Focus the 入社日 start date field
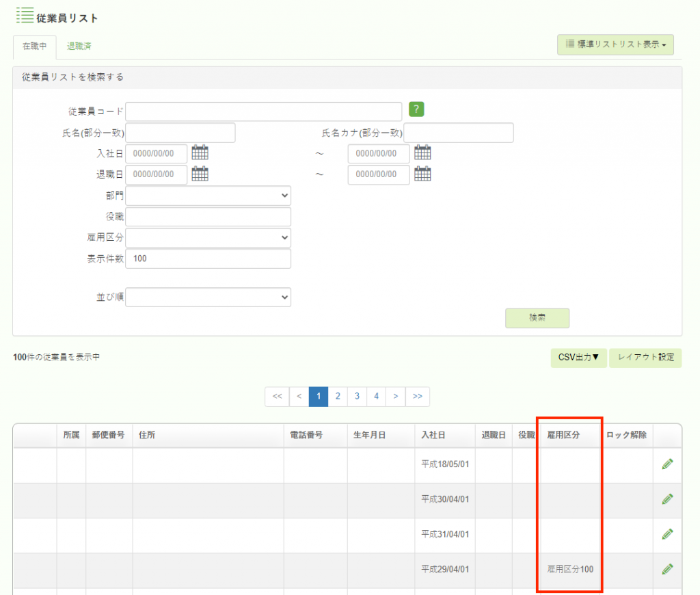 (157, 154)
